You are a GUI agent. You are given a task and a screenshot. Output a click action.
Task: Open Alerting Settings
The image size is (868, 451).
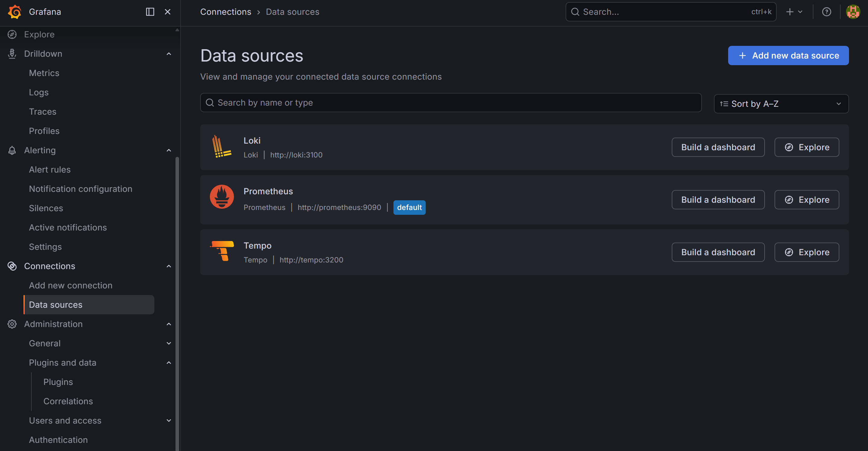45,247
